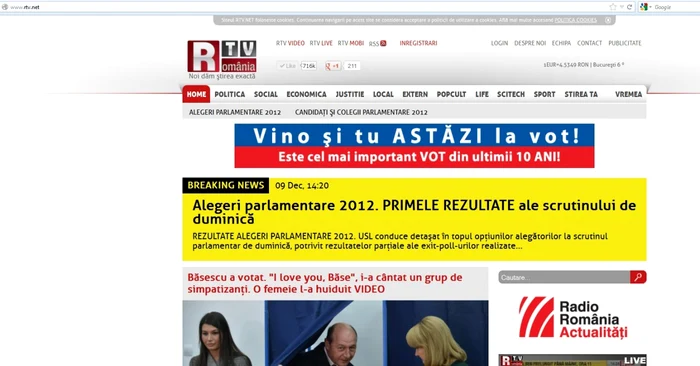700x366 pixels.
Task: Open the 'Basescu a votat' article headline
Action: (x=325, y=283)
